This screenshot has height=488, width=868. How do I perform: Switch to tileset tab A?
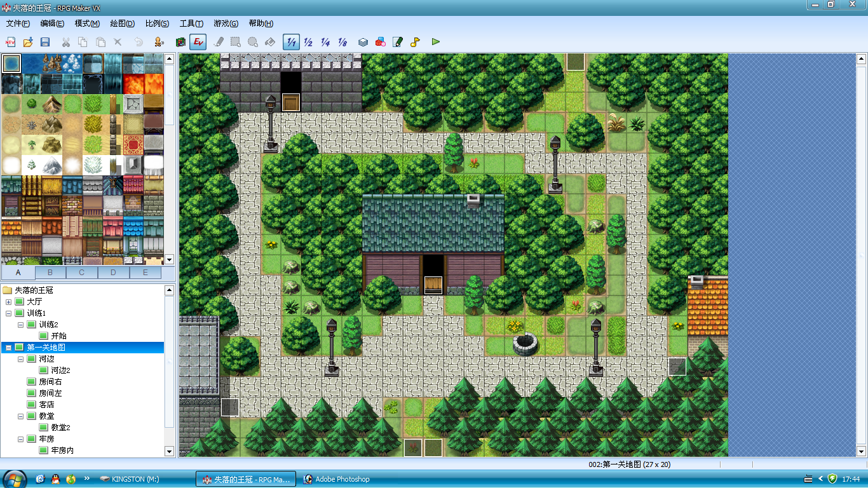[18, 273]
